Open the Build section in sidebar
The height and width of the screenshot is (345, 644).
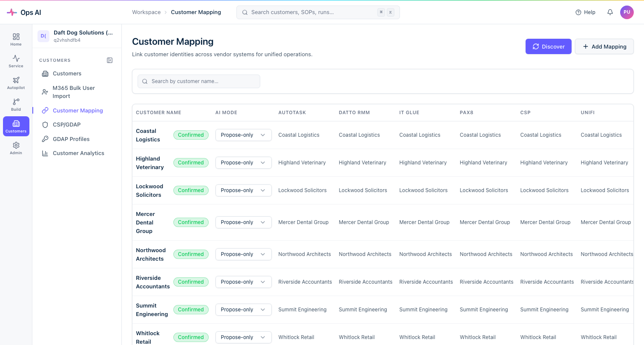(x=16, y=105)
